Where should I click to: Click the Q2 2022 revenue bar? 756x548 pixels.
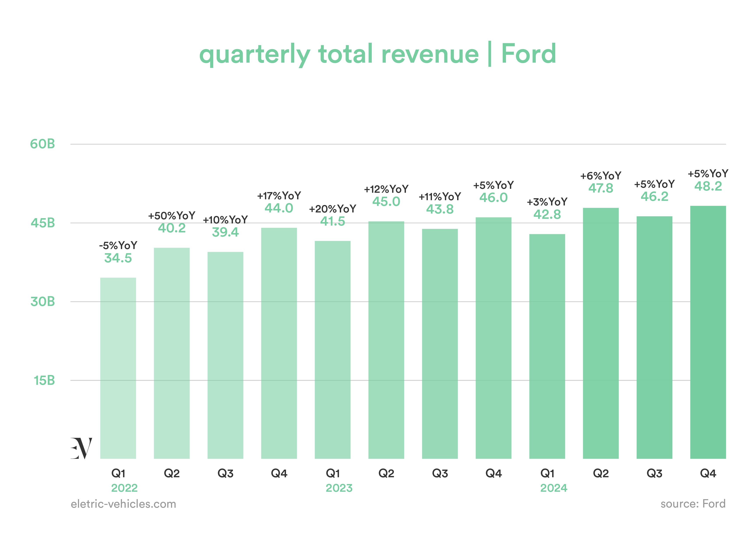172,353
